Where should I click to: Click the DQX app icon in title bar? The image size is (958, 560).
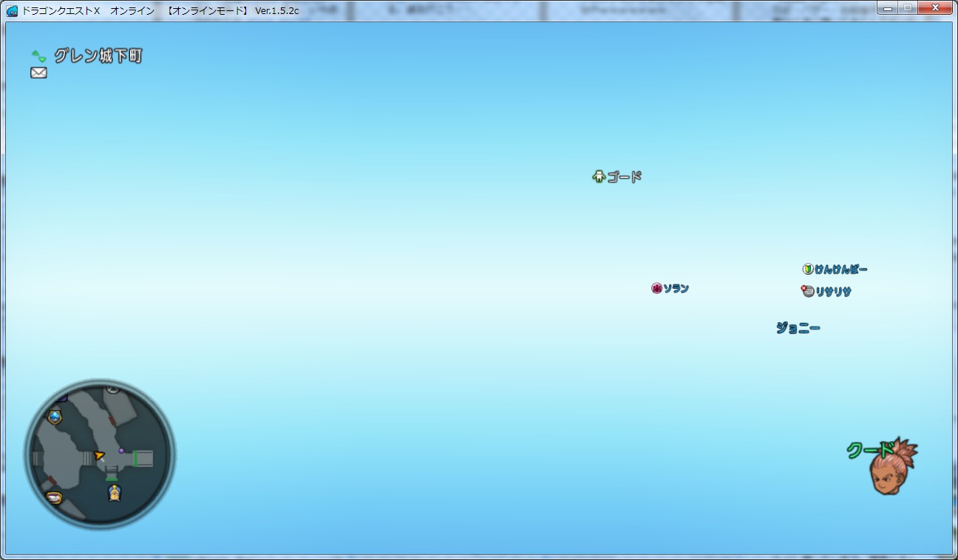tap(12, 10)
